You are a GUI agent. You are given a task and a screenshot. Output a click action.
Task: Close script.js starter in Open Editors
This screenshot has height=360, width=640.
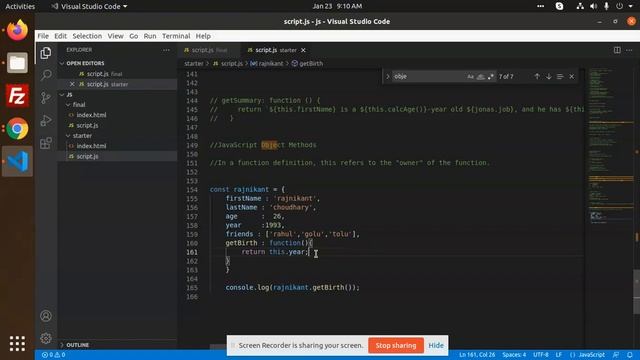[x=72, y=84]
